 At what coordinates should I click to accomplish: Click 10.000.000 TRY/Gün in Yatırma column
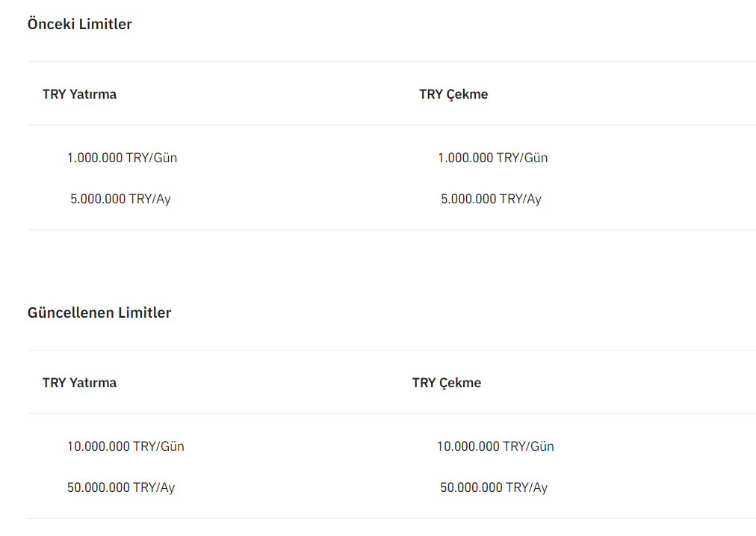coord(126,446)
